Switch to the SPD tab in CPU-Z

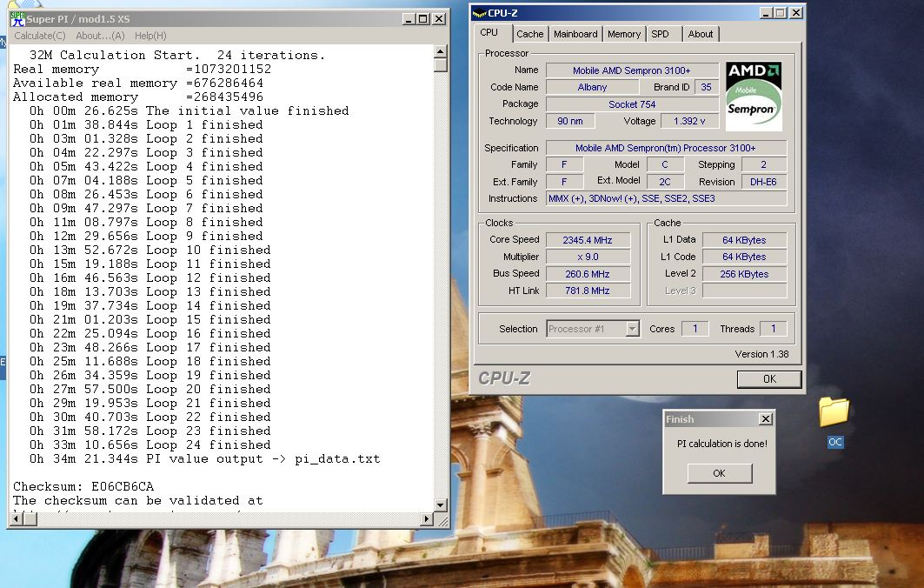pyautogui.click(x=660, y=34)
